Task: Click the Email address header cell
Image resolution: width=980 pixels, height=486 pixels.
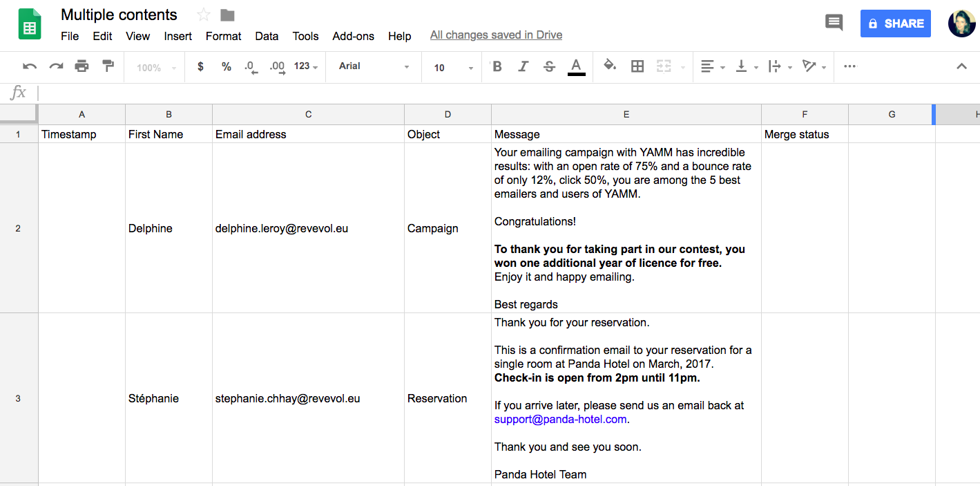Action: [x=308, y=134]
